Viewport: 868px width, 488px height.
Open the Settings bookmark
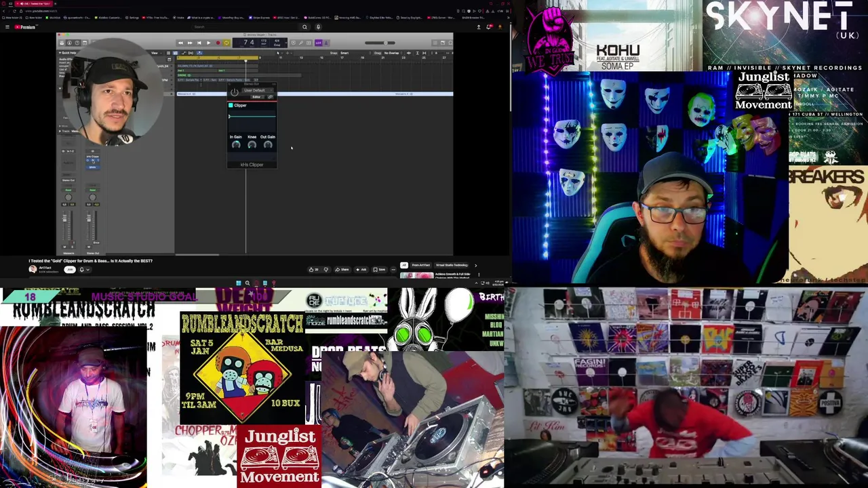pyautogui.click(x=132, y=18)
